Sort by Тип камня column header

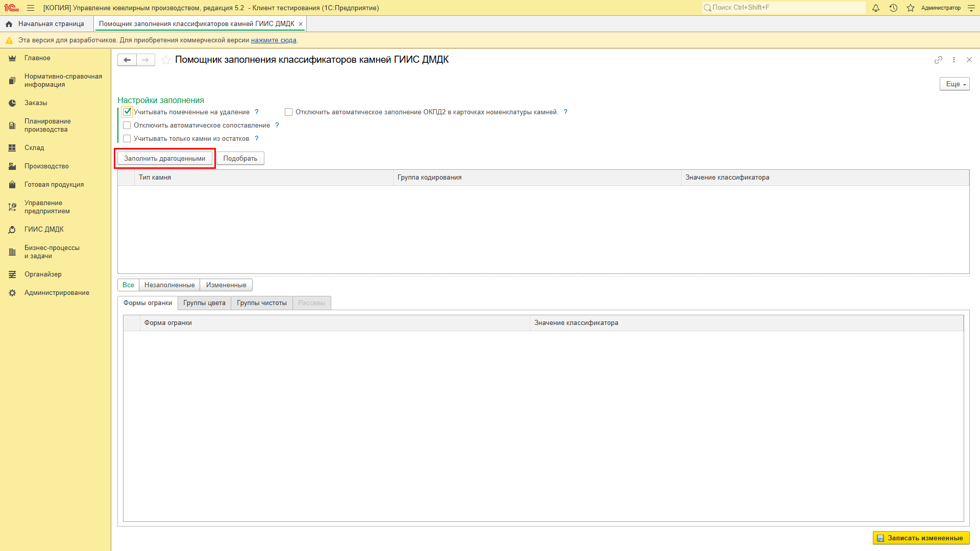(x=263, y=178)
